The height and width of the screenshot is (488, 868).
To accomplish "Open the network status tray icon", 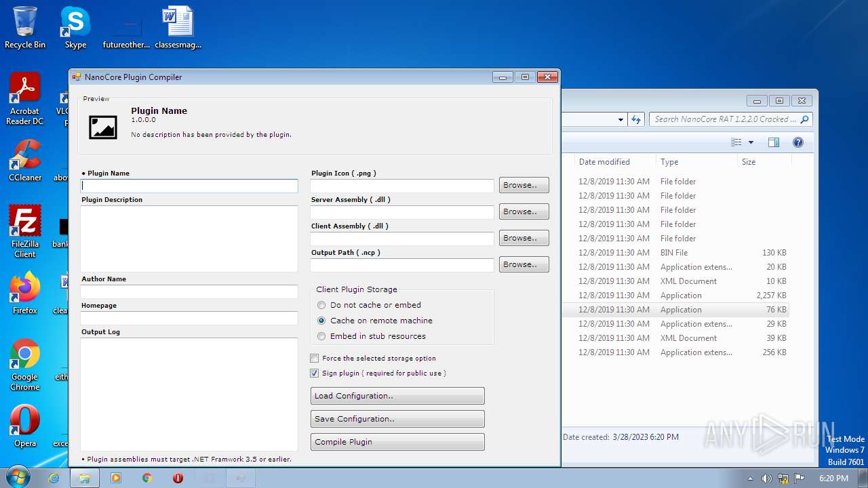I will click(783, 479).
